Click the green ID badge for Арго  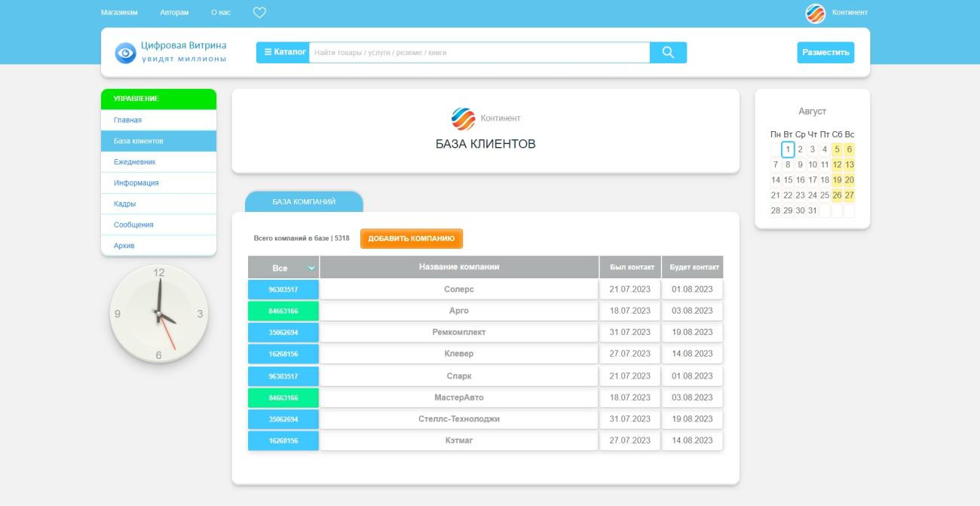[283, 311]
